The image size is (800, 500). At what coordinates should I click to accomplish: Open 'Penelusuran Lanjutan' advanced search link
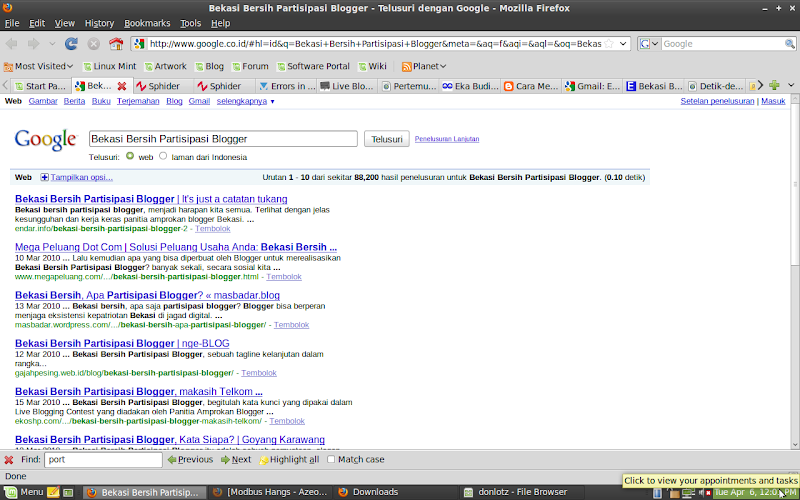point(447,139)
